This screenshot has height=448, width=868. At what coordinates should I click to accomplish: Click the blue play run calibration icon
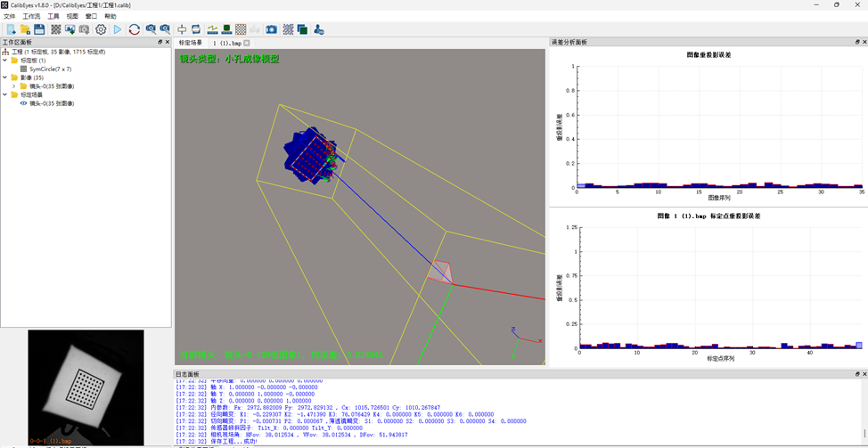point(118,29)
